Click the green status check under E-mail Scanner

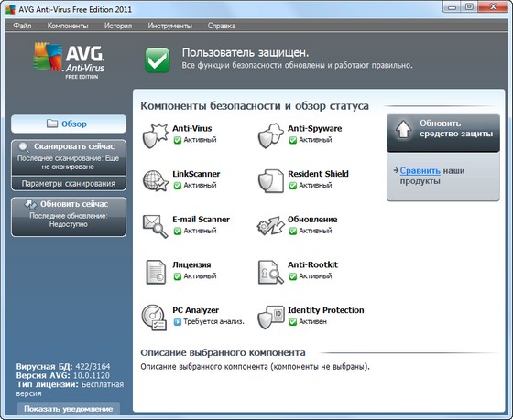pyautogui.click(x=178, y=232)
